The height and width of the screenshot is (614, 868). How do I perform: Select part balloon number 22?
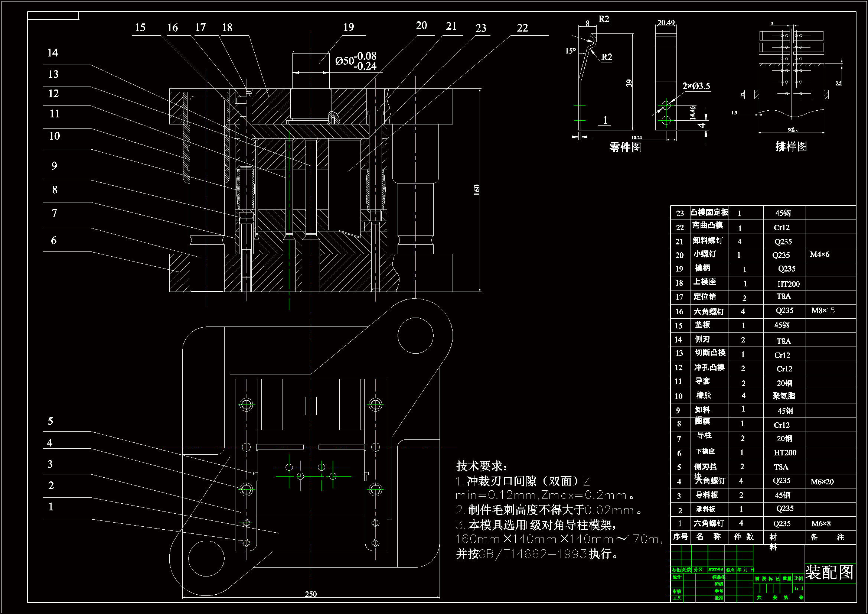[x=522, y=28]
